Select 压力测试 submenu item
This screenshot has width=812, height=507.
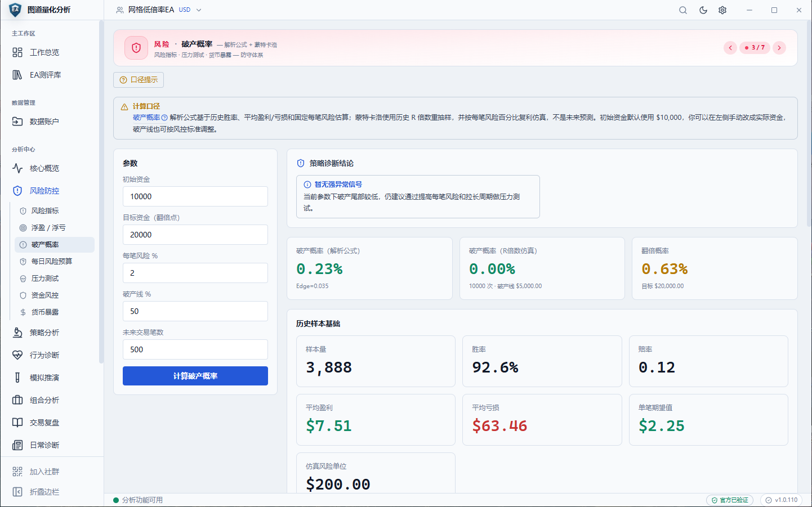coord(55,279)
